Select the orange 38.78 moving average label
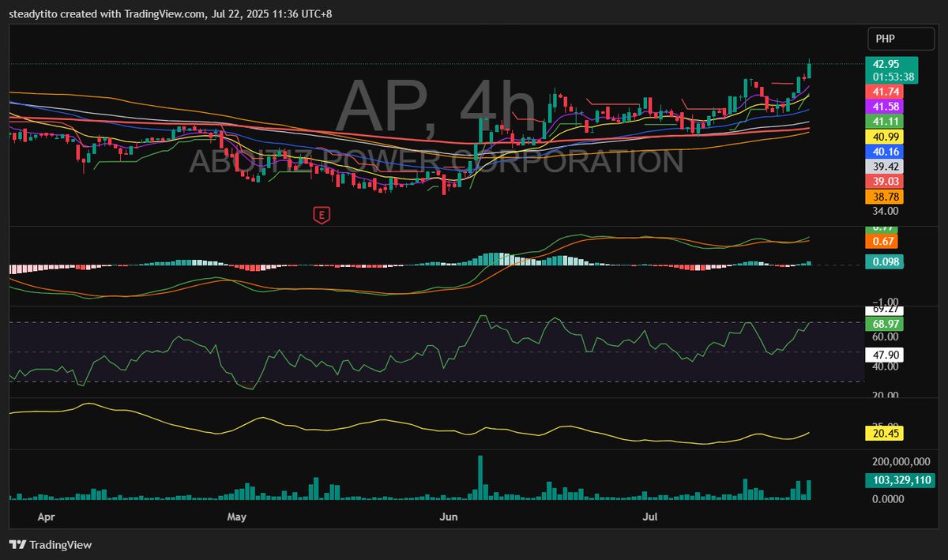The width and height of the screenshot is (948, 560). [886, 197]
